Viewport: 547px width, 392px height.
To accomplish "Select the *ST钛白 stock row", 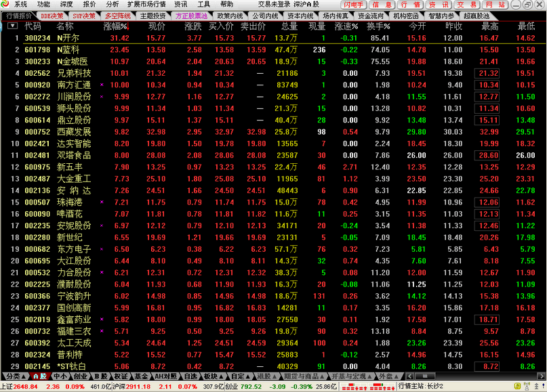I will 273,366.
